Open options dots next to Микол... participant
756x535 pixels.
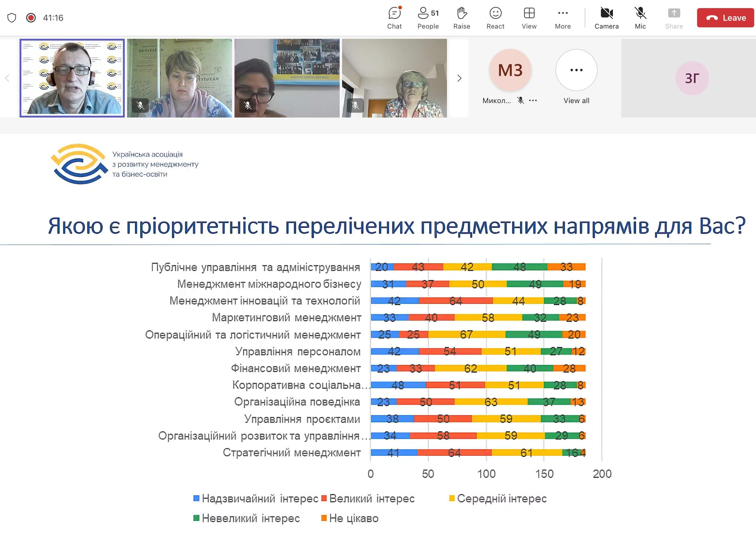[x=533, y=100]
